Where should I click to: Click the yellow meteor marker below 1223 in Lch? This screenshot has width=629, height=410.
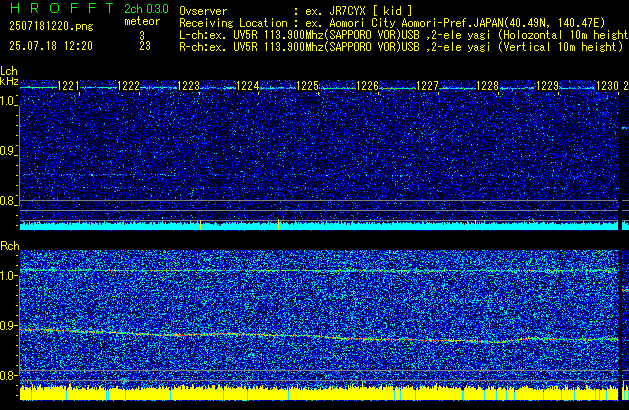click(x=200, y=225)
